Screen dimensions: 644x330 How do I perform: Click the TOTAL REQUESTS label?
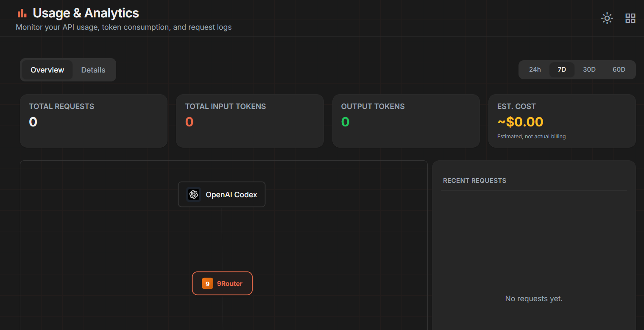61,106
